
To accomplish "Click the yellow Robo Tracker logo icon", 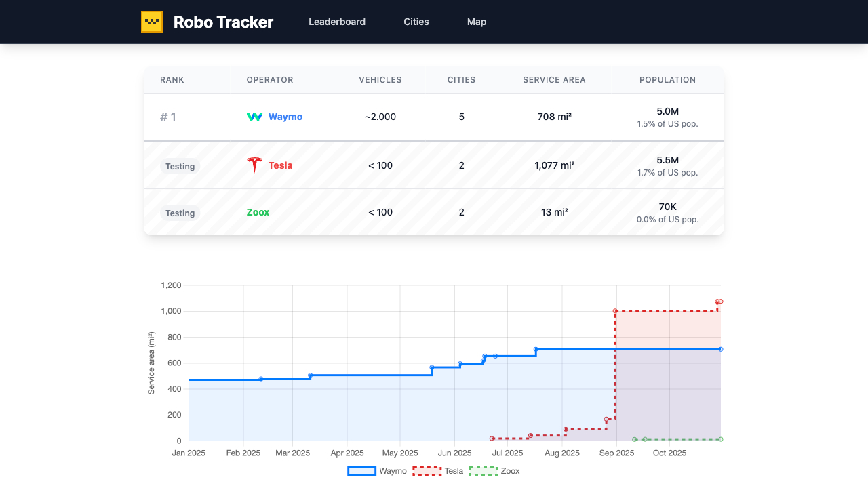I will [x=152, y=22].
